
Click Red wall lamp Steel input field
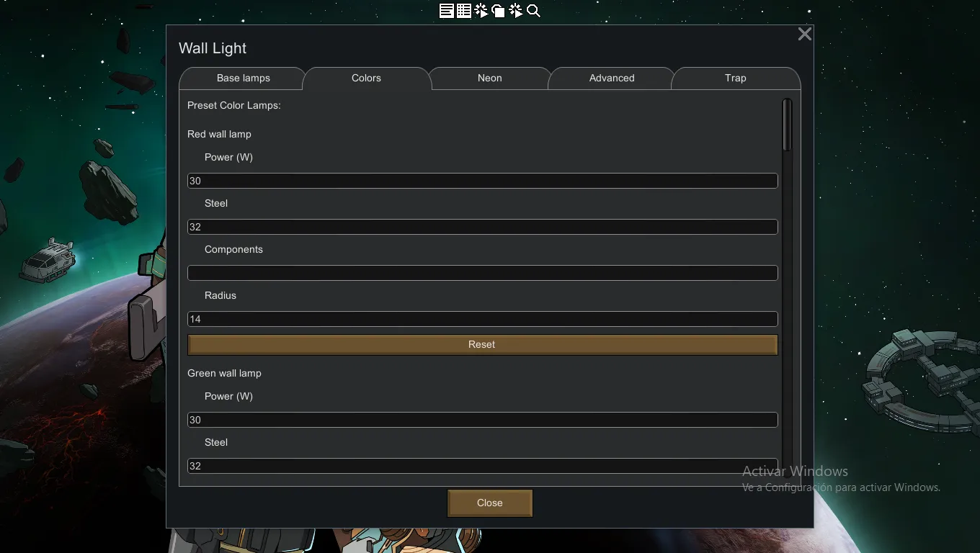(483, 227)
